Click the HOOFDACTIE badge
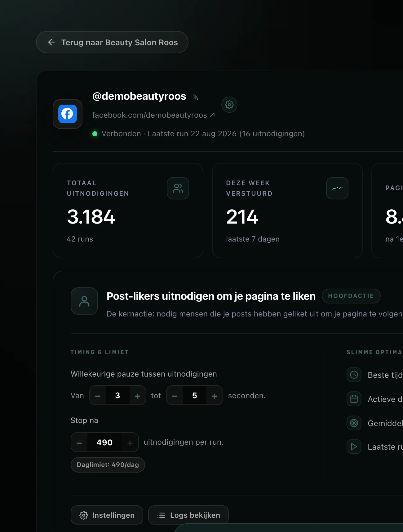The width and height of the screenshot is (403, 532). [351, 296]
